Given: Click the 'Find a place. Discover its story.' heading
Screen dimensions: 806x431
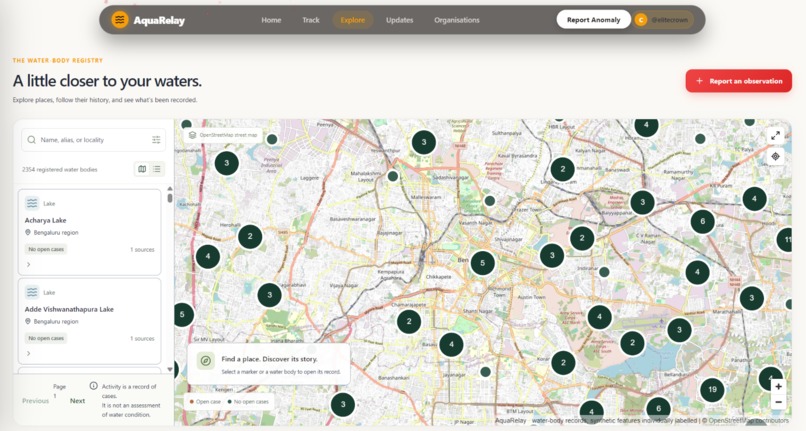Looking at the screenshot, I should tap(269, 359).
